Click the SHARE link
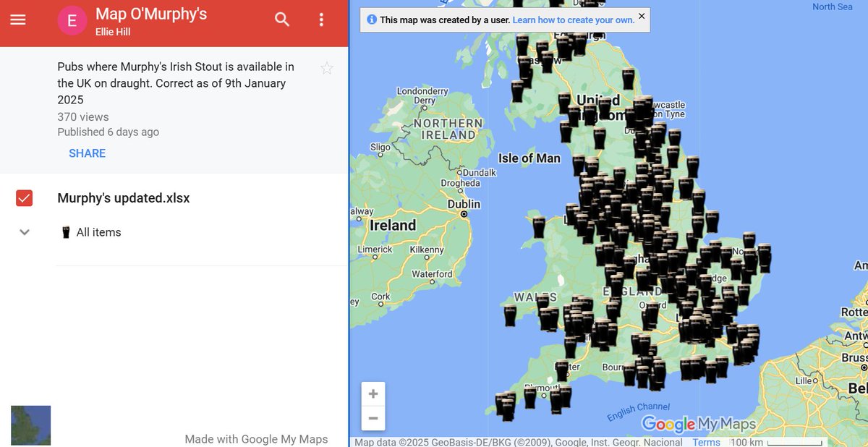Image resolution: width=868 pixels, height=447 pixels. click(88, 153)
